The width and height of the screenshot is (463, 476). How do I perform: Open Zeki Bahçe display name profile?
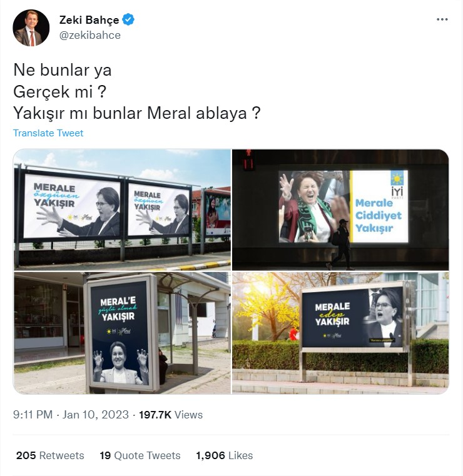point(89,20)
